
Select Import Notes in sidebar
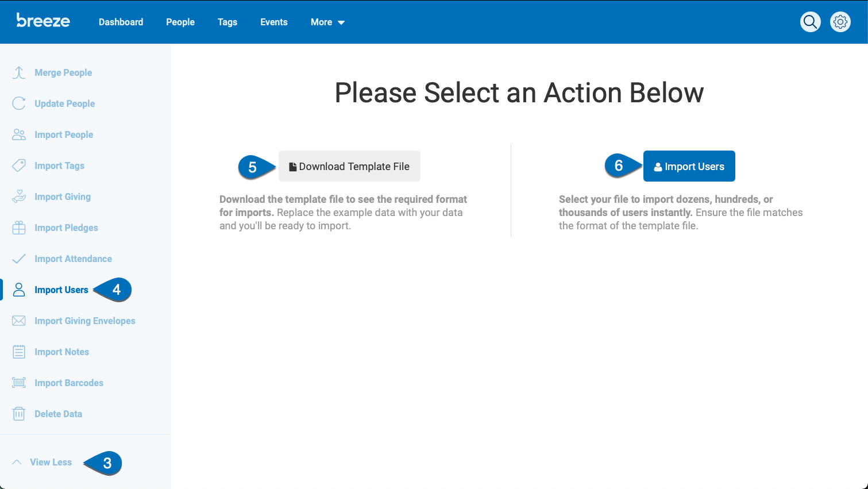61,352
